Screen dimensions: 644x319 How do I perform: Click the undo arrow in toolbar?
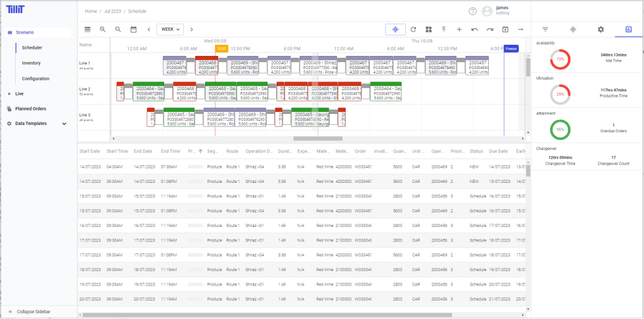tap(474, 30)
